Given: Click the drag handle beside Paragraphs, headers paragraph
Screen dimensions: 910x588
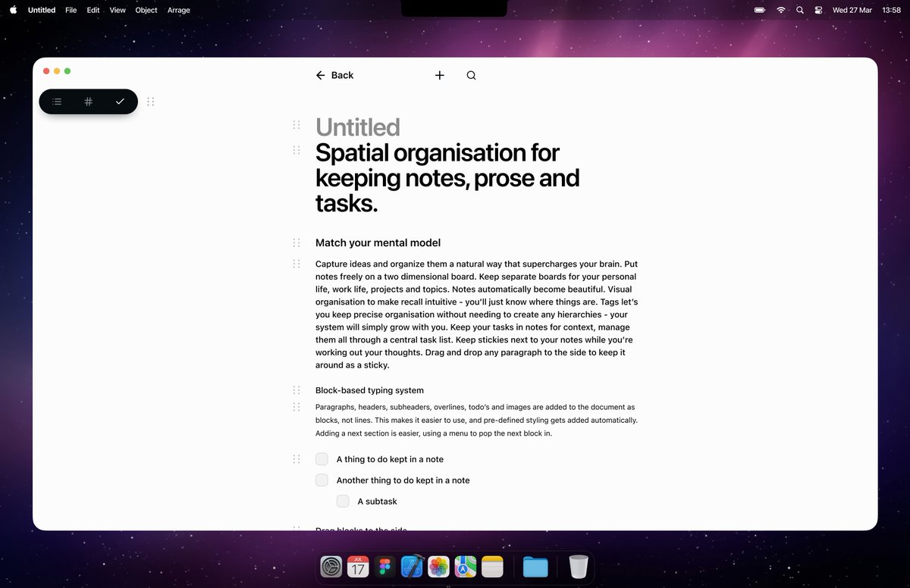Looking at the screenshot, I should coord(297,407).
